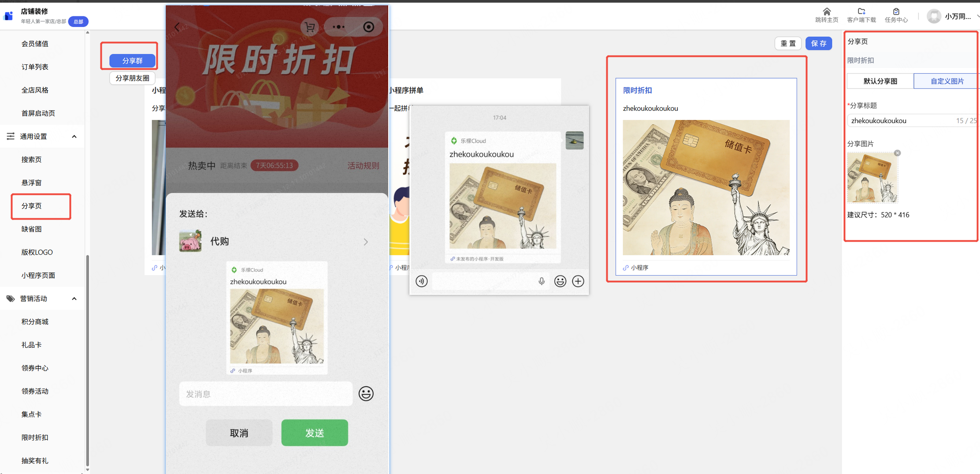
Task: Click the 总部 badge
Action: click(x=78, y=22)
